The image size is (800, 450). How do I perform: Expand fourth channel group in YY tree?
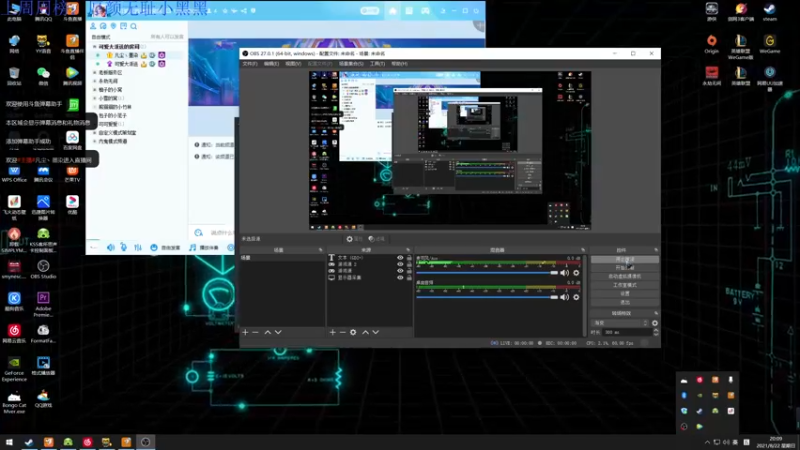coord(94,90)
